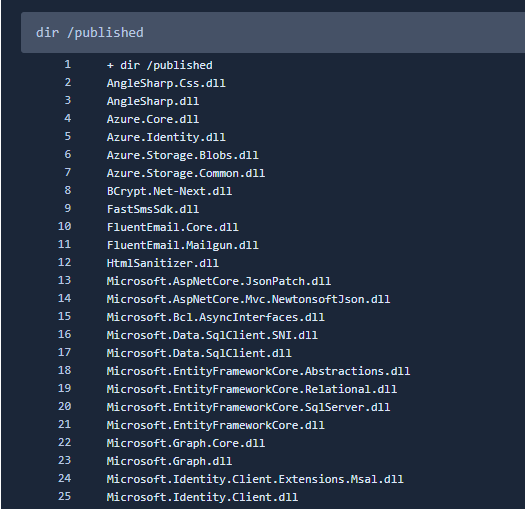The image size is (525, 509).
Task: Select Microsoft.Data.SqlClient.SNI.dll log line
Action: click(212, 335)
